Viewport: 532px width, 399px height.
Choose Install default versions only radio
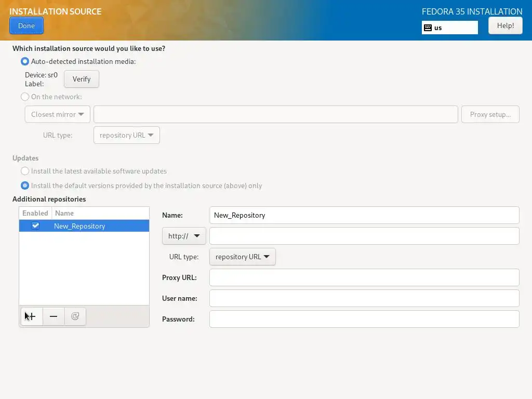25,185
